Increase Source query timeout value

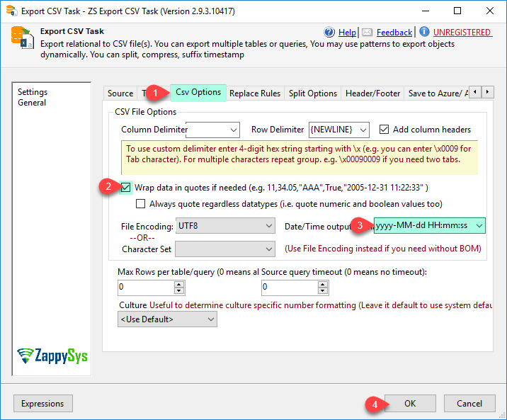pos(322,284)
